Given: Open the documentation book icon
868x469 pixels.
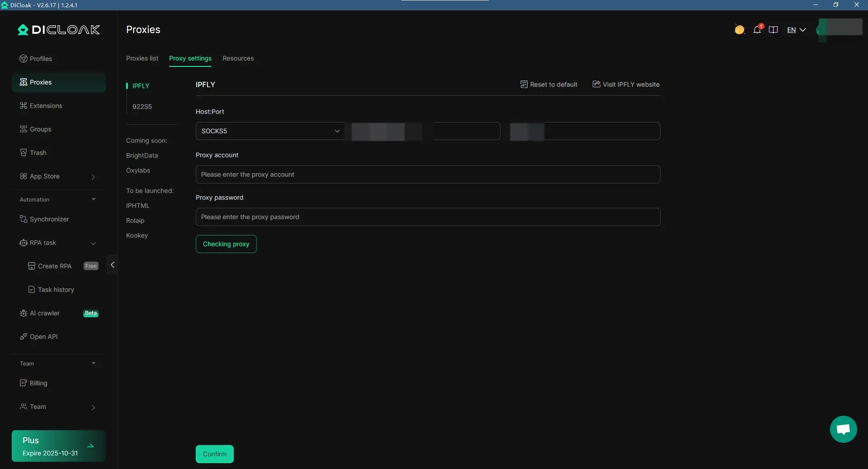Looking at the screenshot, I should tap(774, 30).
